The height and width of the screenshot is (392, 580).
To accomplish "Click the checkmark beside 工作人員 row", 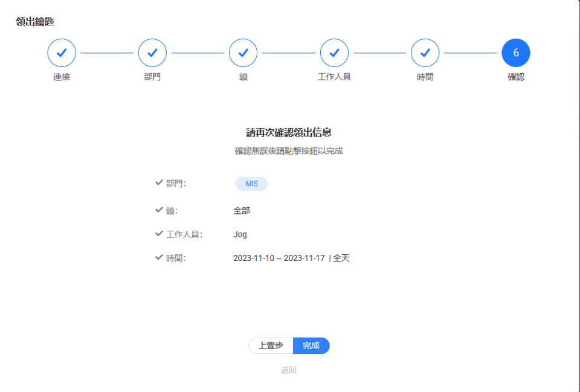I will [159, 234].
